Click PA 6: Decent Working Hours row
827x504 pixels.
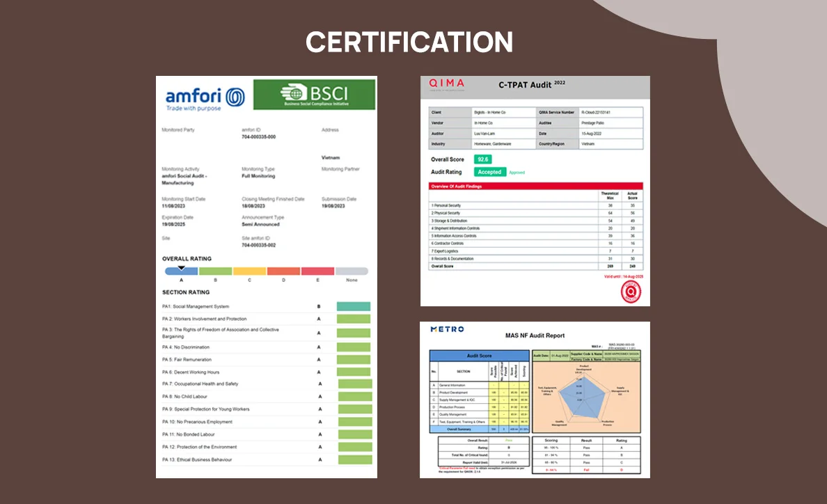point(267,372)
